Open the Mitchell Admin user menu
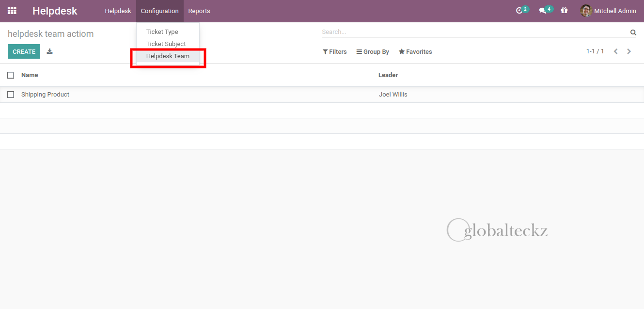 608,11
